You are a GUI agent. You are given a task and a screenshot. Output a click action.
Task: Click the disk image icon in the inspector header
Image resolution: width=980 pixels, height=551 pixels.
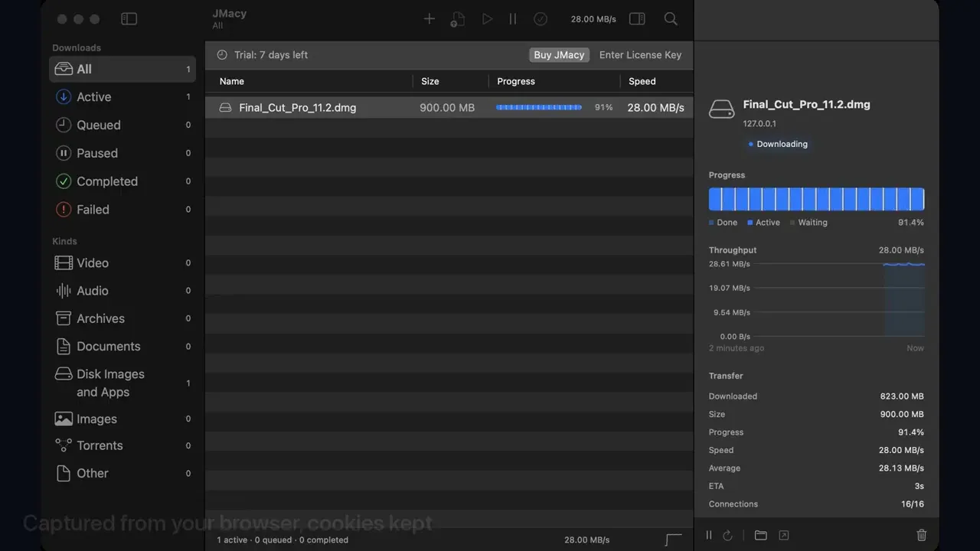[721, 109]
